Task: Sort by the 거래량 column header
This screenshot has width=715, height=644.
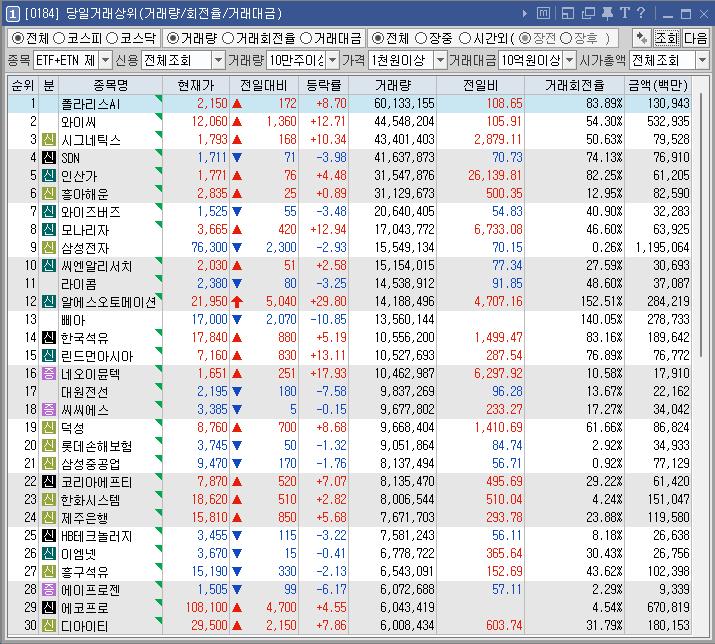Action: [393, 85]
